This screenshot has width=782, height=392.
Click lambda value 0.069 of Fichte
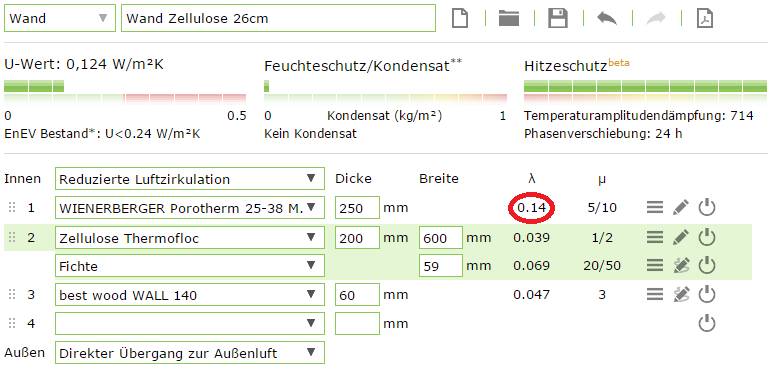coord(532,265)
